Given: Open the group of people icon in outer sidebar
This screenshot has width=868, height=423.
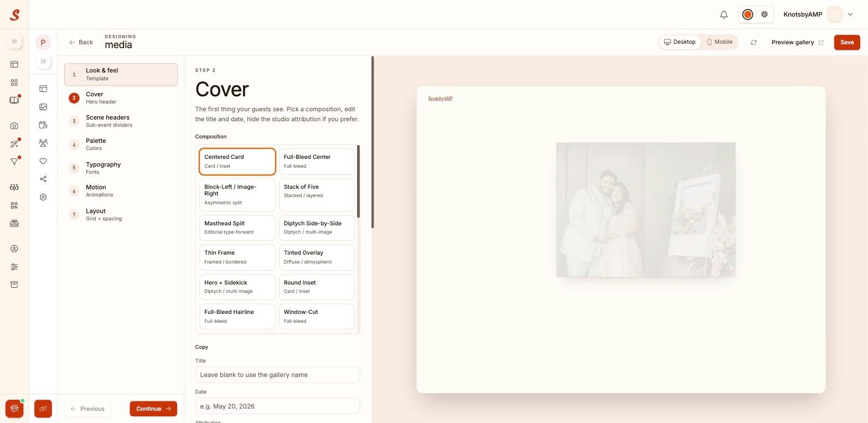Looking at the screenshot, I should coord(14,187).
